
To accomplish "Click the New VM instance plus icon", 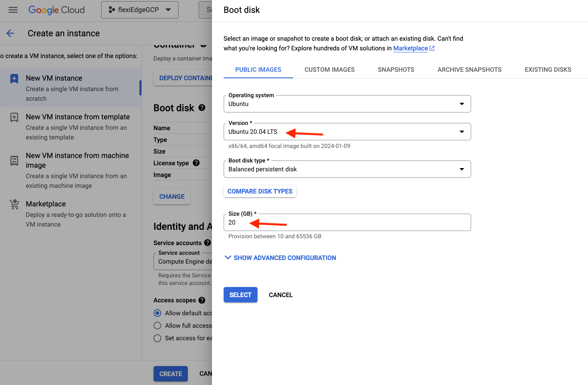I will tap(14, 79).
